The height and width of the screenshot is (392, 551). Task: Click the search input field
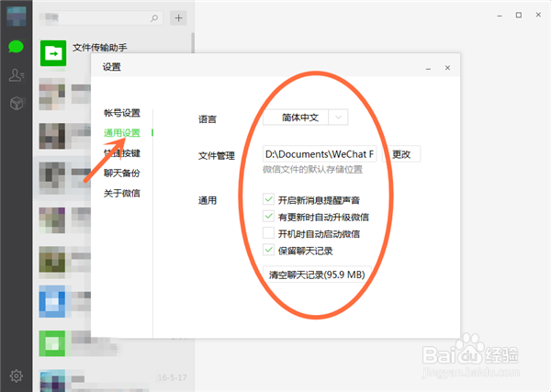[101, 18]
